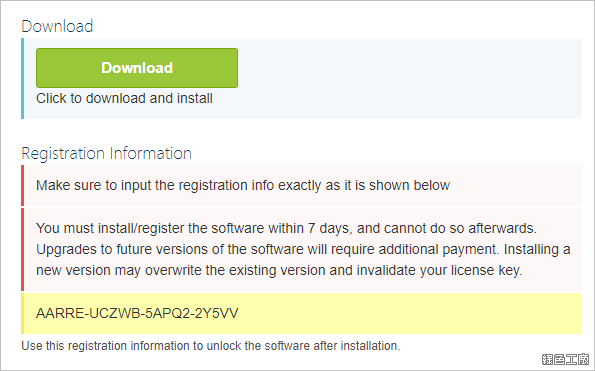Click the green Download button
Screen dimensions: 595x371
137,68
